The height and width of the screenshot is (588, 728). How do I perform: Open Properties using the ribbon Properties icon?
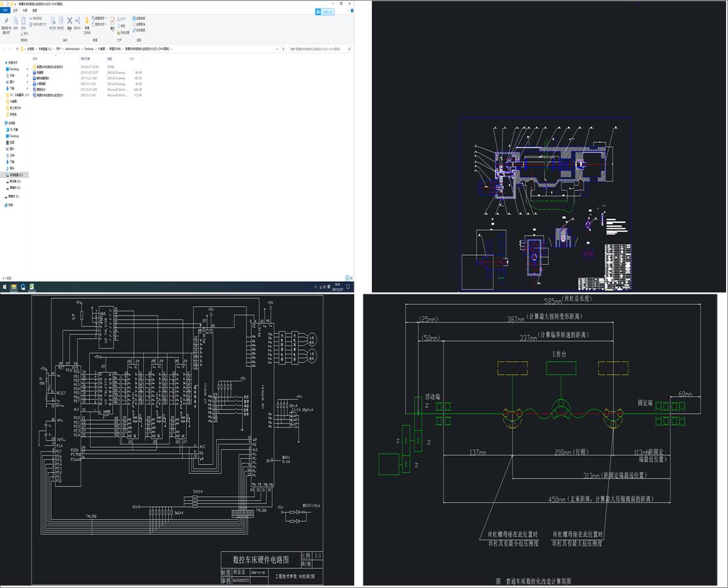[112, 22]
